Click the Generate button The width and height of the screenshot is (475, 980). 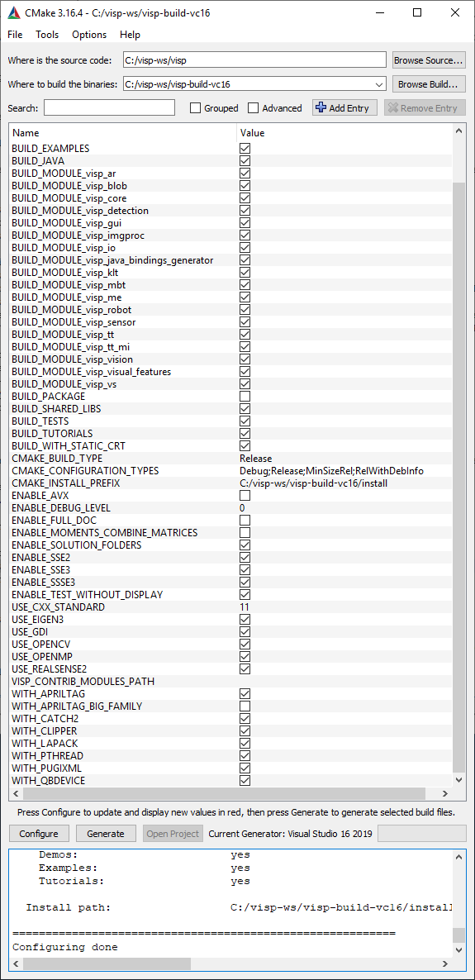pyautogui.click(x=106, y=833)
